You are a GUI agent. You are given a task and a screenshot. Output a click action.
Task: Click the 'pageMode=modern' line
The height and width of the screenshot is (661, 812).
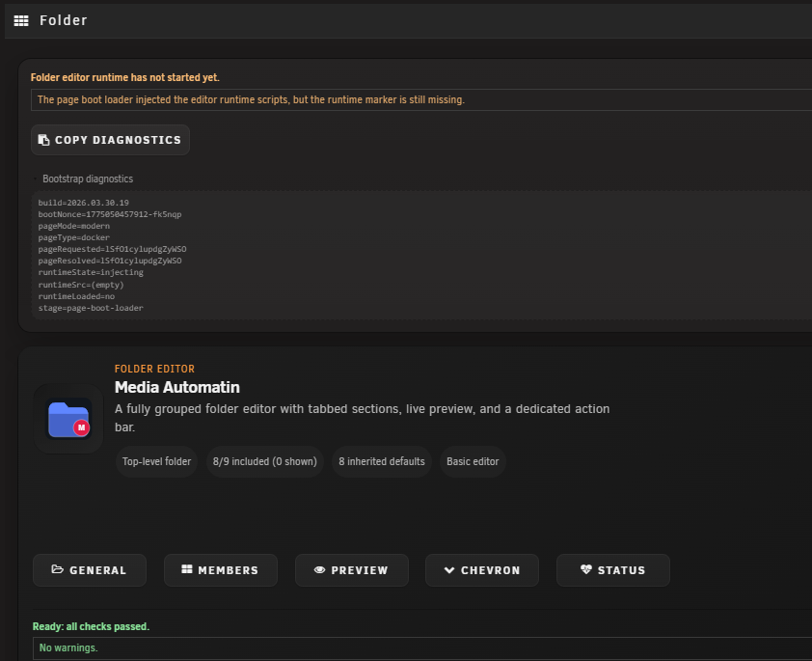(74, 226)
